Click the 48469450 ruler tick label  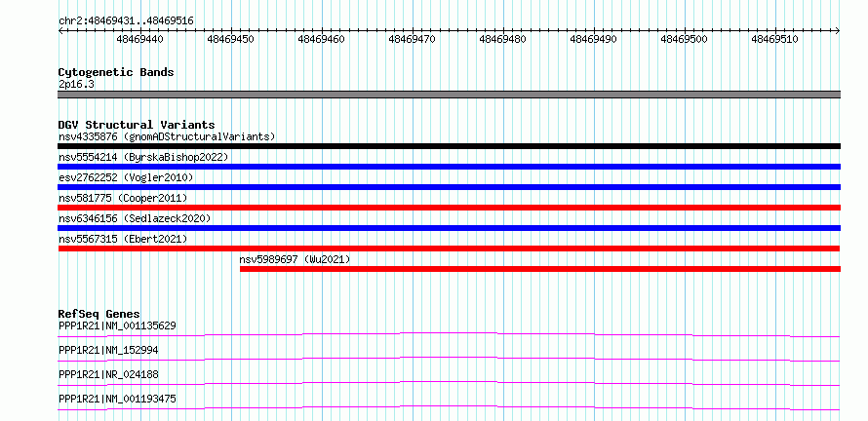(x=231, y=39)
